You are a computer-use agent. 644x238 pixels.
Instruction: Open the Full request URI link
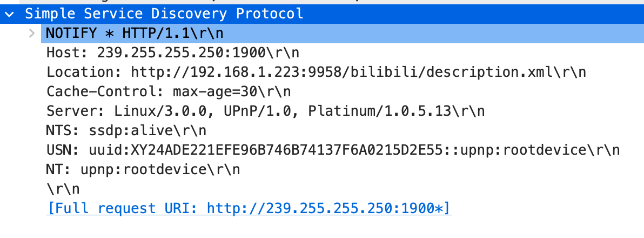click(249, 208)
